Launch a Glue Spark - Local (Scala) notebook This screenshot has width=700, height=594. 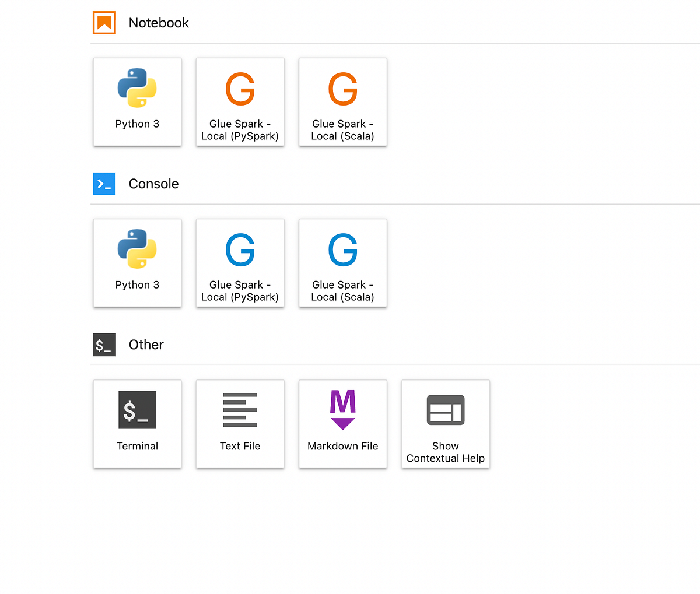pos(342,102)
